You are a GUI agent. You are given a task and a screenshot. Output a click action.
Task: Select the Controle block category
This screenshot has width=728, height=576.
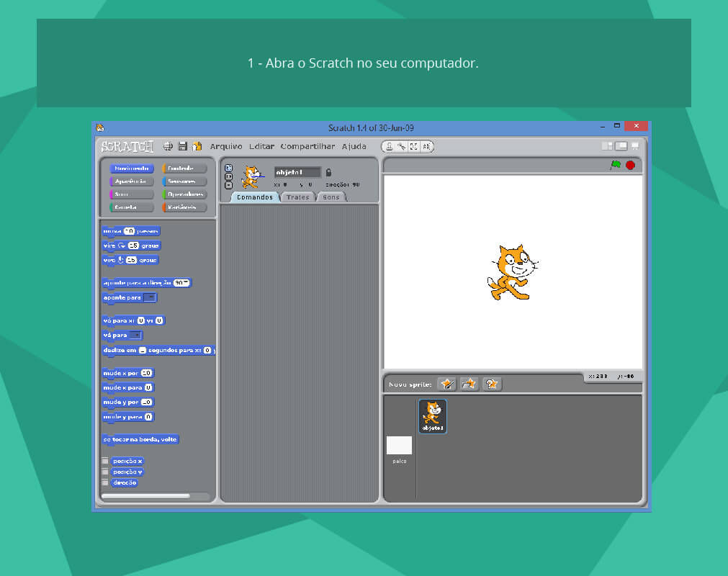coord(184,168)
